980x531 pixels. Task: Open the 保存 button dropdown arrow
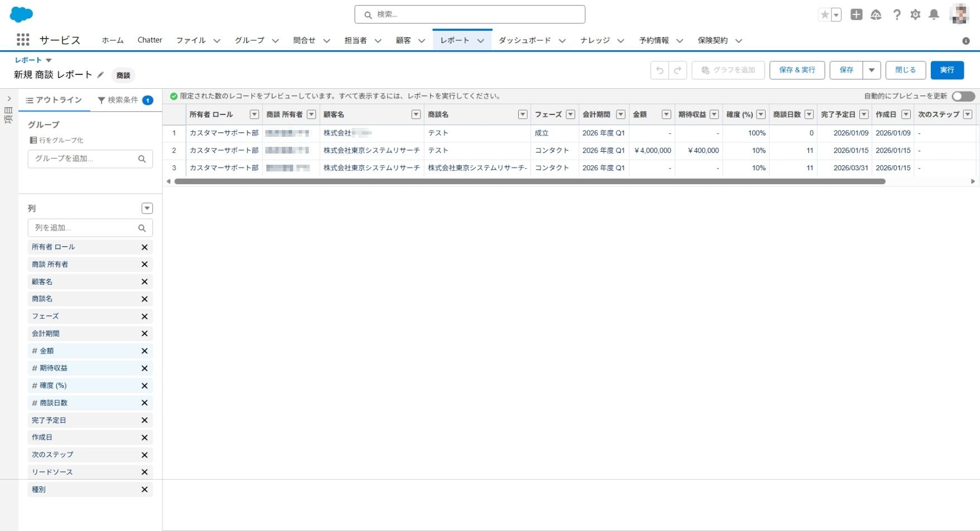click(x=871, y=70)
